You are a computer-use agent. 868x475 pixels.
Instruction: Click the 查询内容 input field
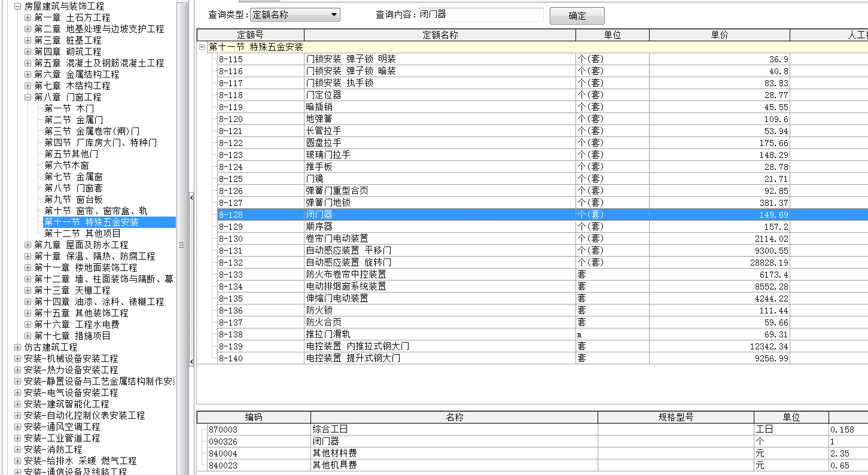tap(480, 14)
